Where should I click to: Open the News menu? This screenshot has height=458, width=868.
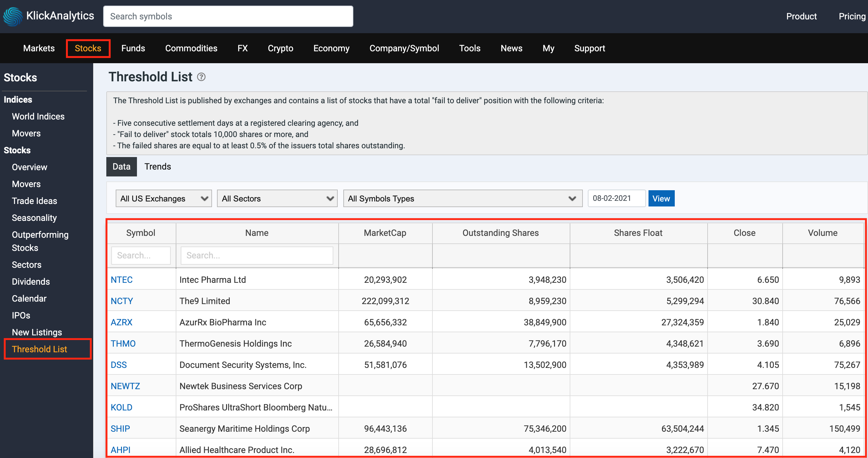(x=511, y=48)
